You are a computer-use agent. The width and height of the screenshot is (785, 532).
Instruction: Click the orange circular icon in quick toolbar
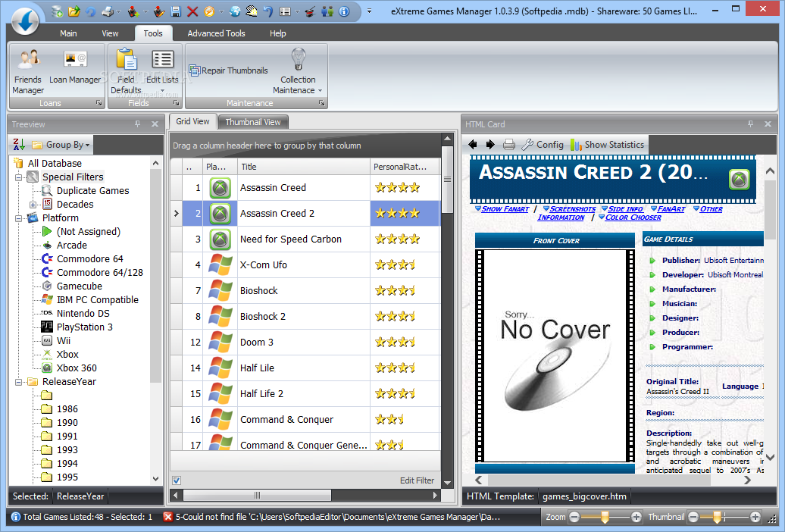click(x=209, y=11)
